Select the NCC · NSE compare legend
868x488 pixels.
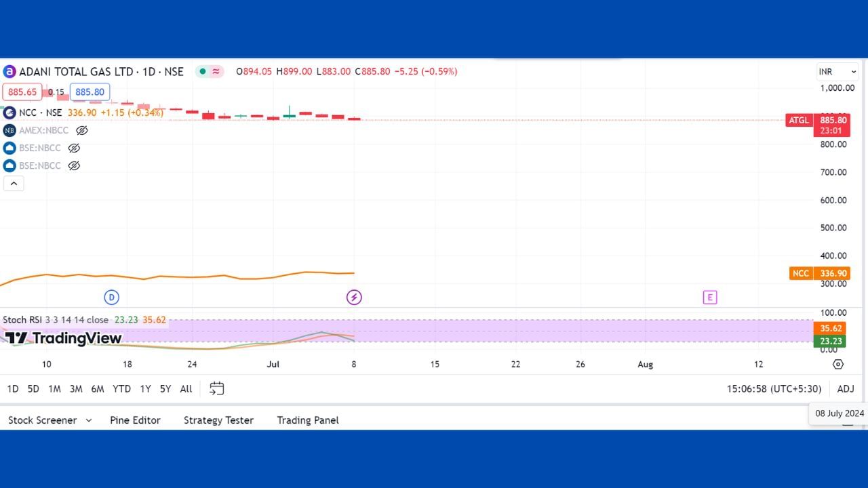pos(41,113)
